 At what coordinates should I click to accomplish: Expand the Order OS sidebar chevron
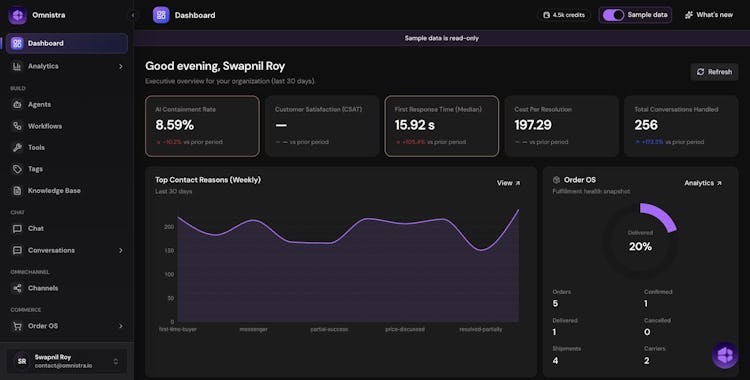click(x=121, y=326)
